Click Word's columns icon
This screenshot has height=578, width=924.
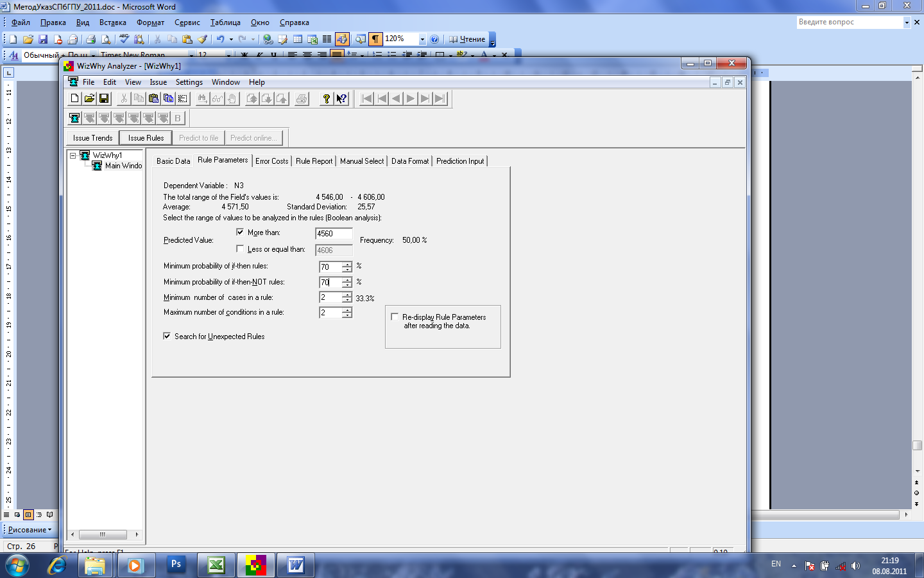click(327, 39)
